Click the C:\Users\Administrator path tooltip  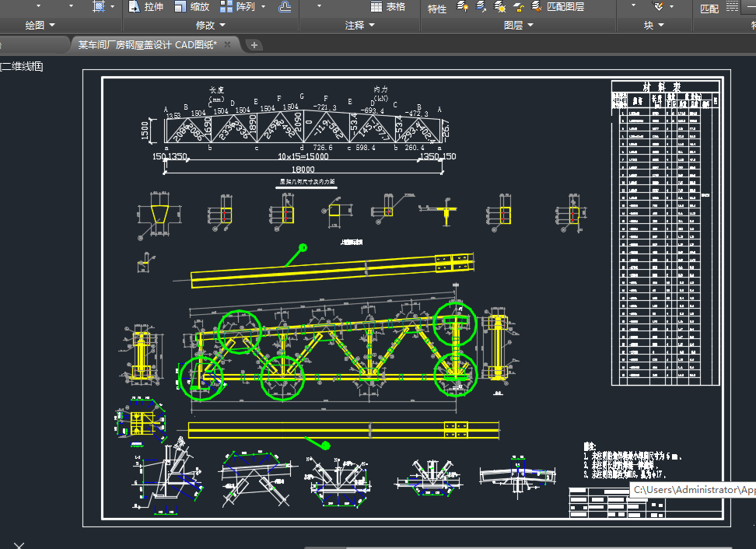(693, 490)
